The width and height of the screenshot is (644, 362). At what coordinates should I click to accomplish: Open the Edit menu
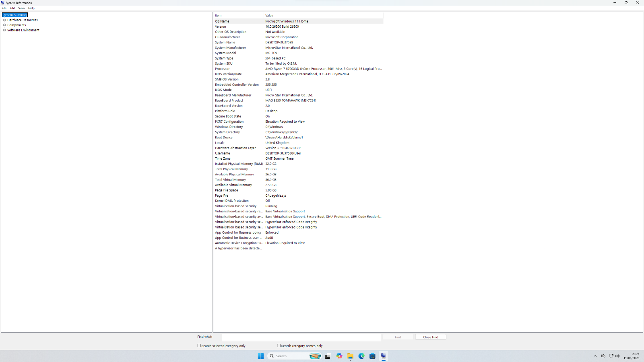(12, 8)
